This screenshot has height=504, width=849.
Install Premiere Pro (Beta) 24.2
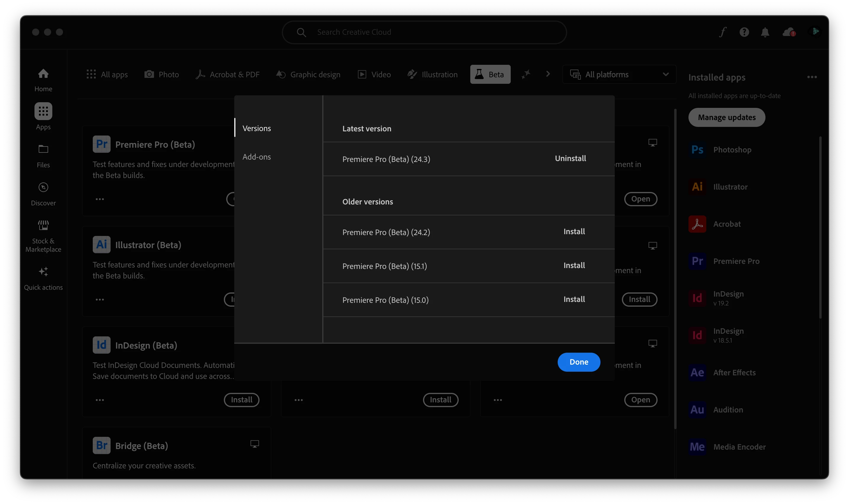tap(574, 231)
